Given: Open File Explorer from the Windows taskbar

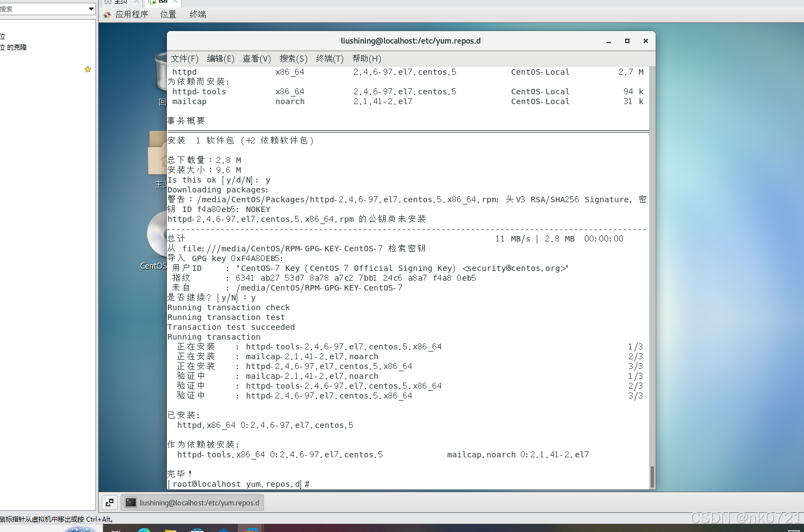Looking at the screenshot, I should pos(171,530).
